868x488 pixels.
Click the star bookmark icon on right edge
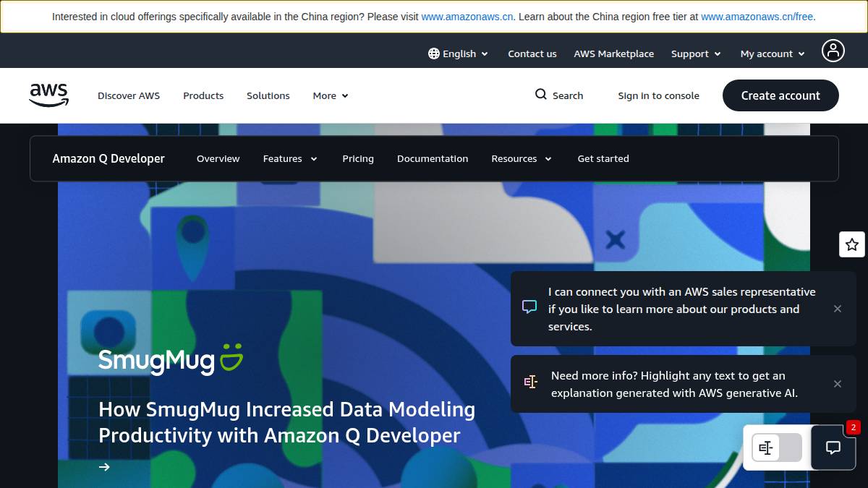(851, 244)
